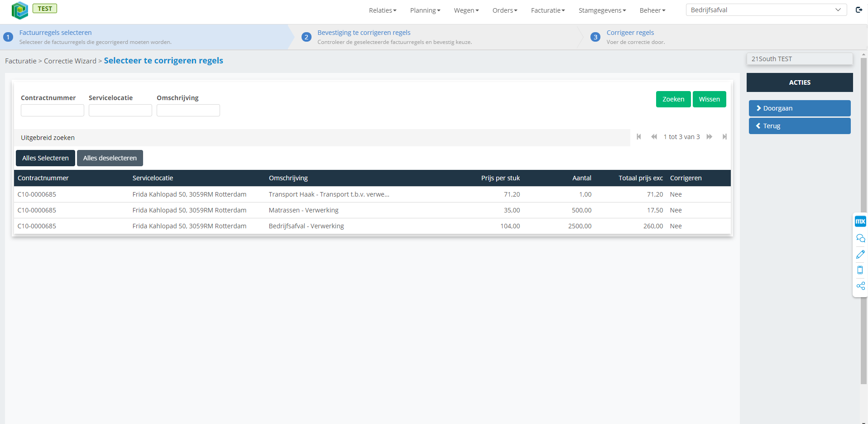Click the Zoeken button
The width and height of the screenshot is (868, 424).
click(x=673, y=99)
